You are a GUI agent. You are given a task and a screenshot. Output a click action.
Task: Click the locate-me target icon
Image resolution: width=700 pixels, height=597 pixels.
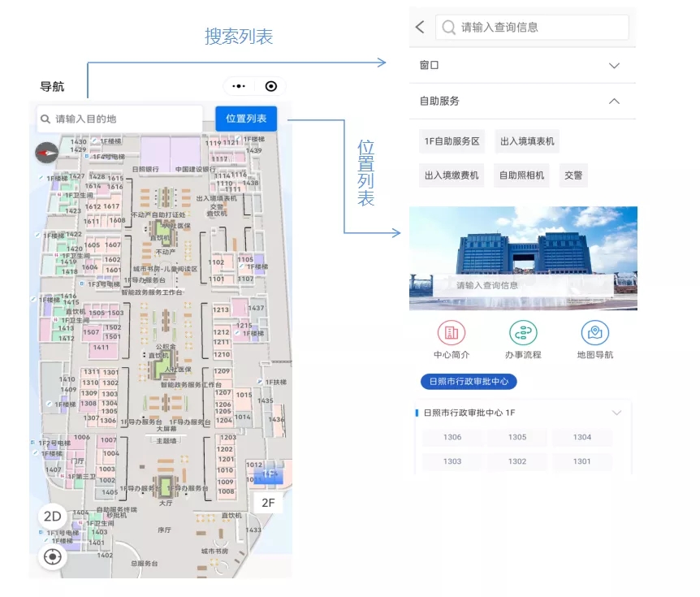(x=53, y=556)
